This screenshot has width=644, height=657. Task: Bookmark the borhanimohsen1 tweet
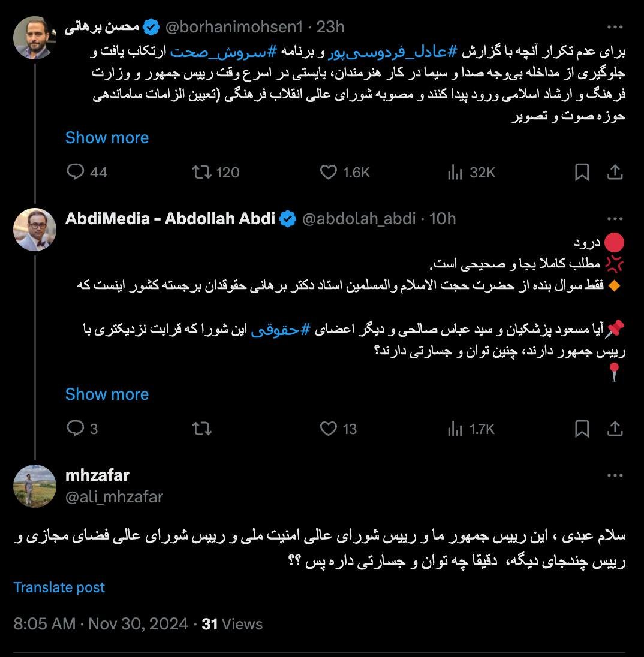pyautogui.click(x=582, y=173)
